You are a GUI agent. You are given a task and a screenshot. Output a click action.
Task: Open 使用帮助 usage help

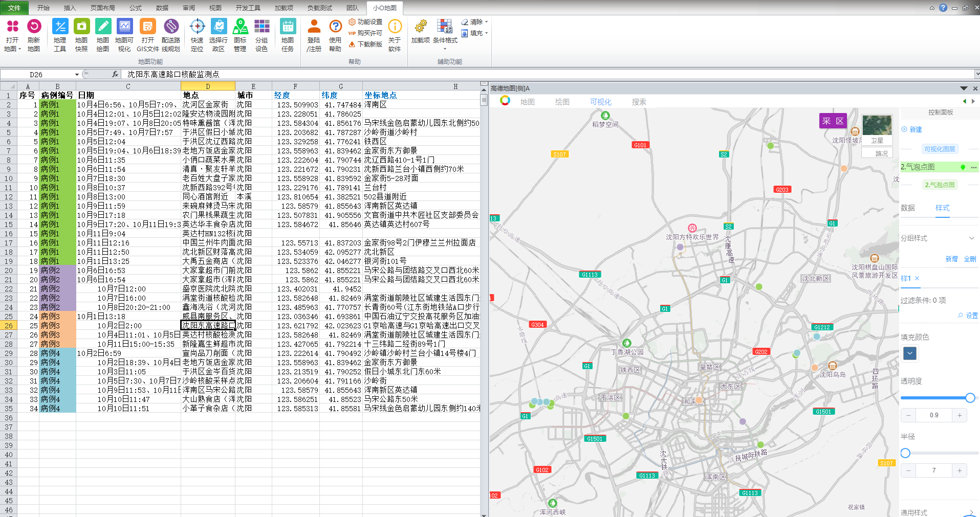coord(335,35)
